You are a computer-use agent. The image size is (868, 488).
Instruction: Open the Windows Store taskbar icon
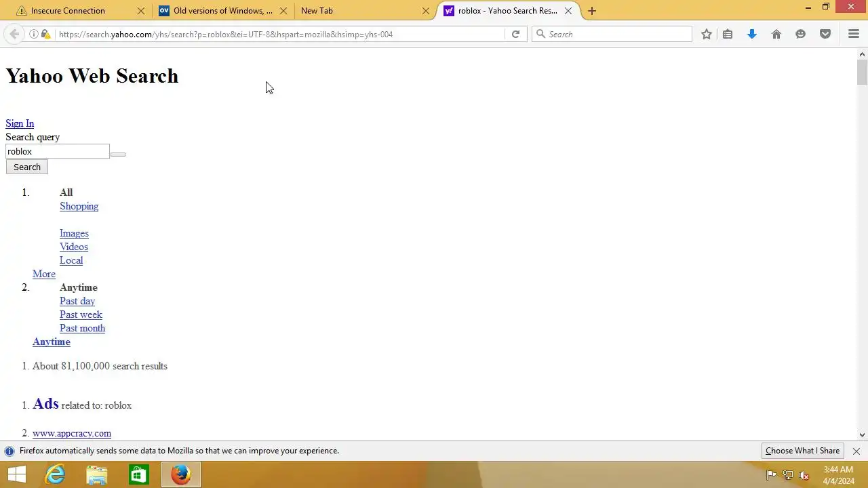pyautogui.click(x=138, y=474)
